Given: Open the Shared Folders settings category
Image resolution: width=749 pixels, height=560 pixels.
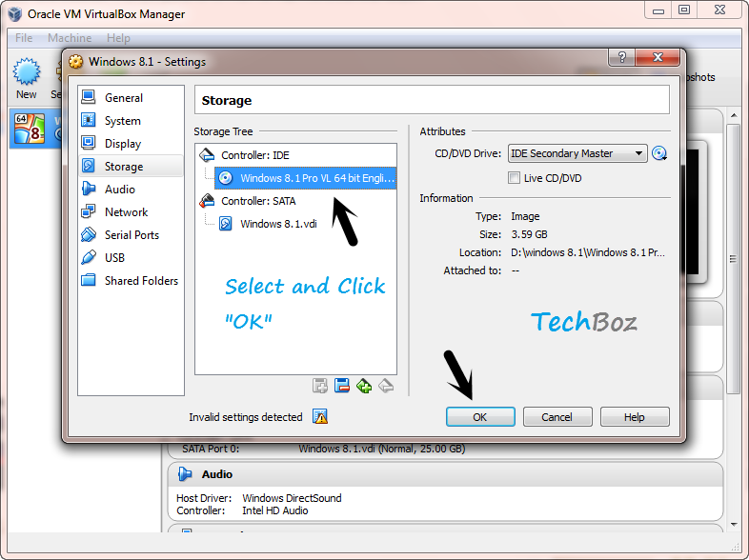Looking at the screenshot, I should [x=141, y=281].
